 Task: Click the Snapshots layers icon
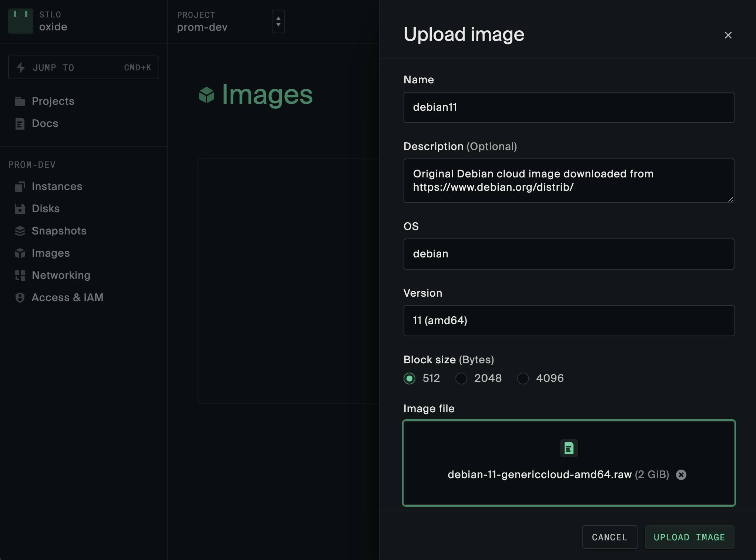pos(20,231)
